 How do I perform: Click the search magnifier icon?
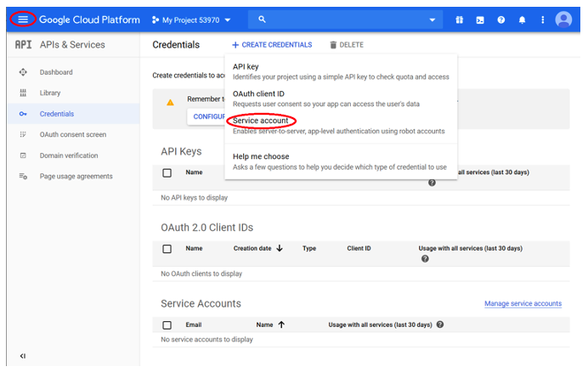point(262,20)
